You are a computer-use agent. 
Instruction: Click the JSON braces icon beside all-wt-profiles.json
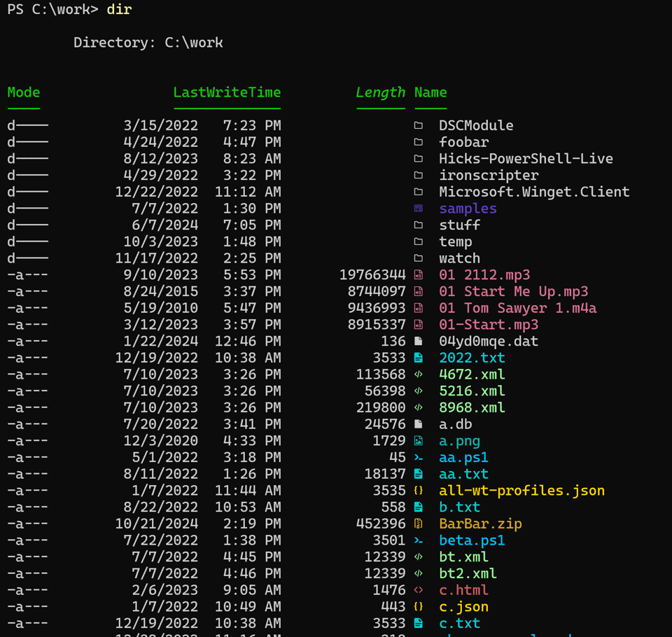click(419, 491)
